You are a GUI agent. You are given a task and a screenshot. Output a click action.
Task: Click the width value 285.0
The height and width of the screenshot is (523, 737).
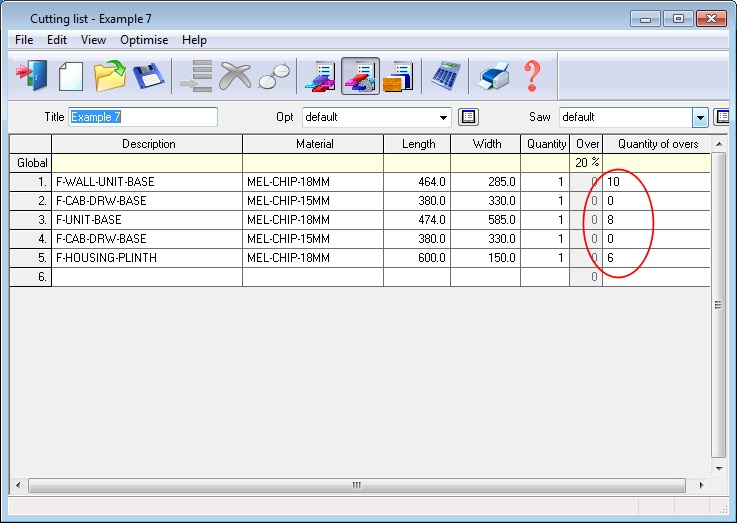tap(486, 182)
